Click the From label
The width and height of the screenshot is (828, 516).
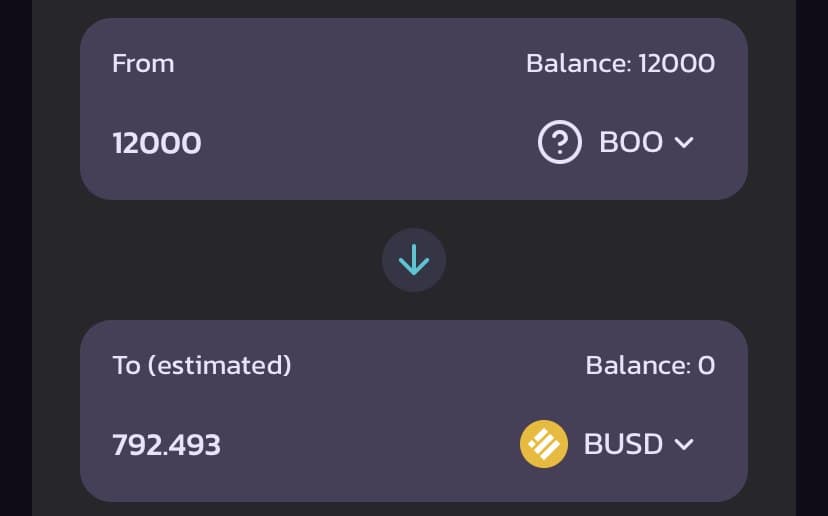pos(143,64)
